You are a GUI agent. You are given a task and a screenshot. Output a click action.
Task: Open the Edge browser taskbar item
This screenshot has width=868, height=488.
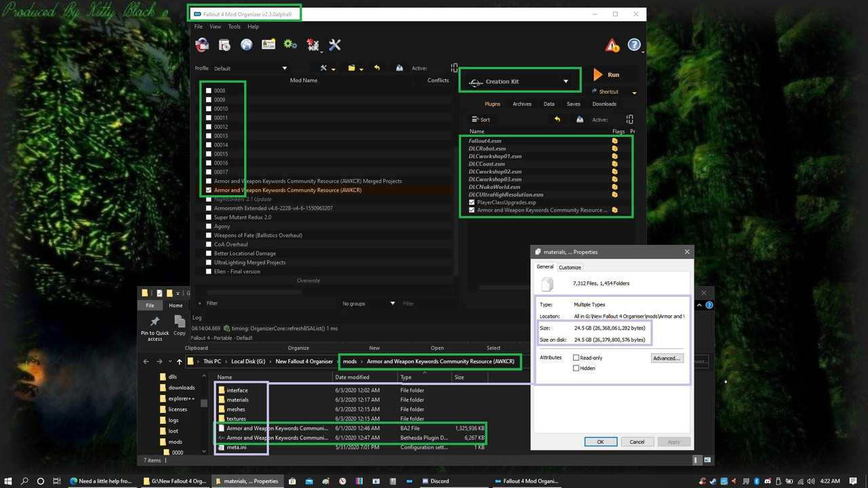[102, 481]
